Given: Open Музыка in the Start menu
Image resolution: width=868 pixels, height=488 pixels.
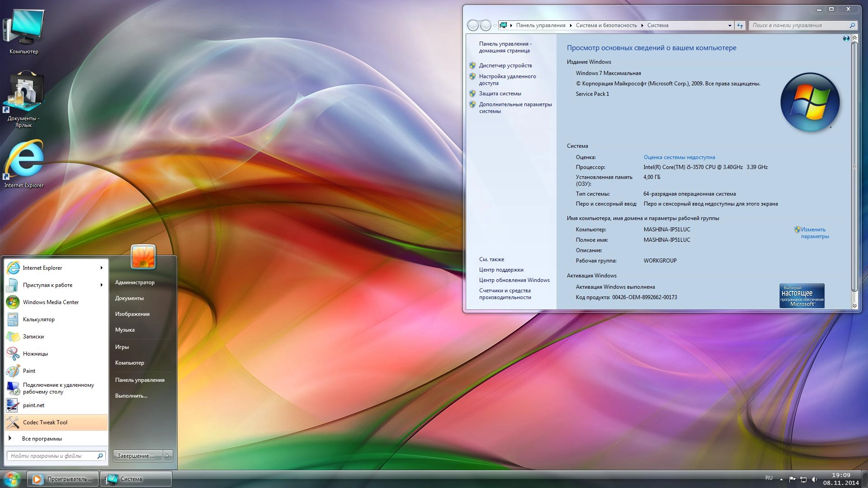Looking at the screenshot, I should 125,330.
